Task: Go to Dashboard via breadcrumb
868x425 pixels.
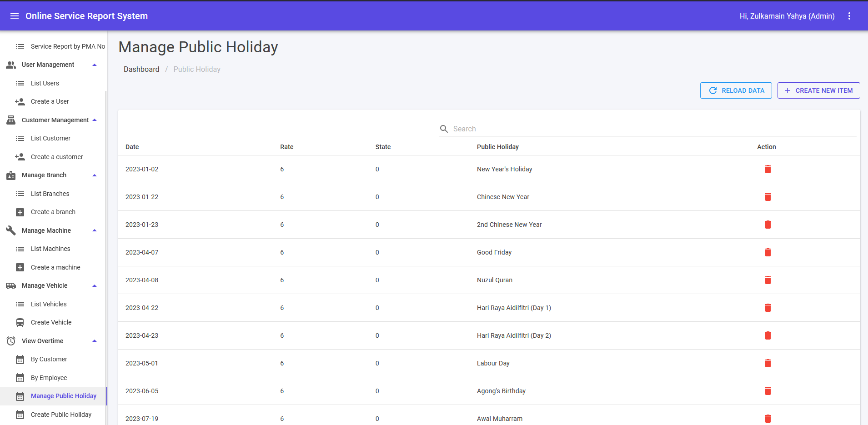Action: pyautogui.click(x=141, y=69)
